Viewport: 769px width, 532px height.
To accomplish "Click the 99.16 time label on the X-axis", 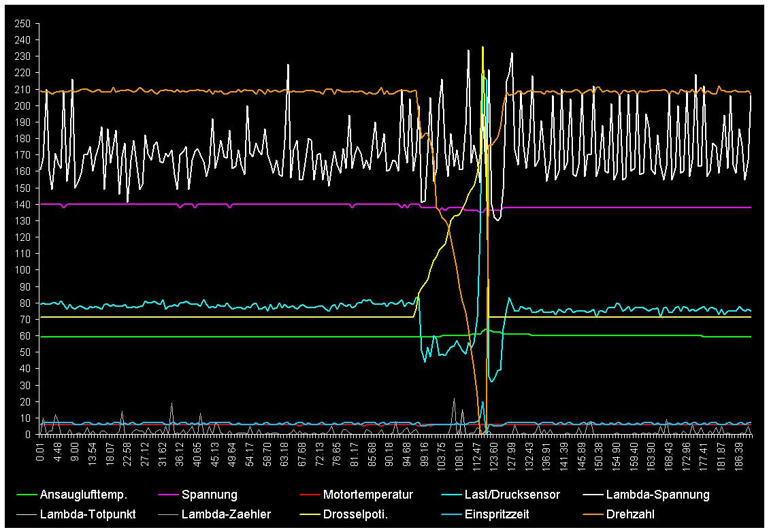I will [425, 452].
